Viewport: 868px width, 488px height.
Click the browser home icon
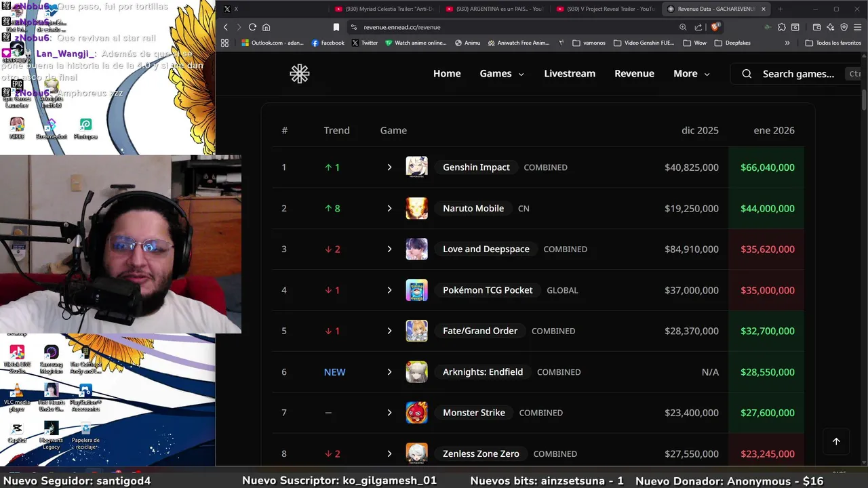pyautogui.click(x=266, y=27)
